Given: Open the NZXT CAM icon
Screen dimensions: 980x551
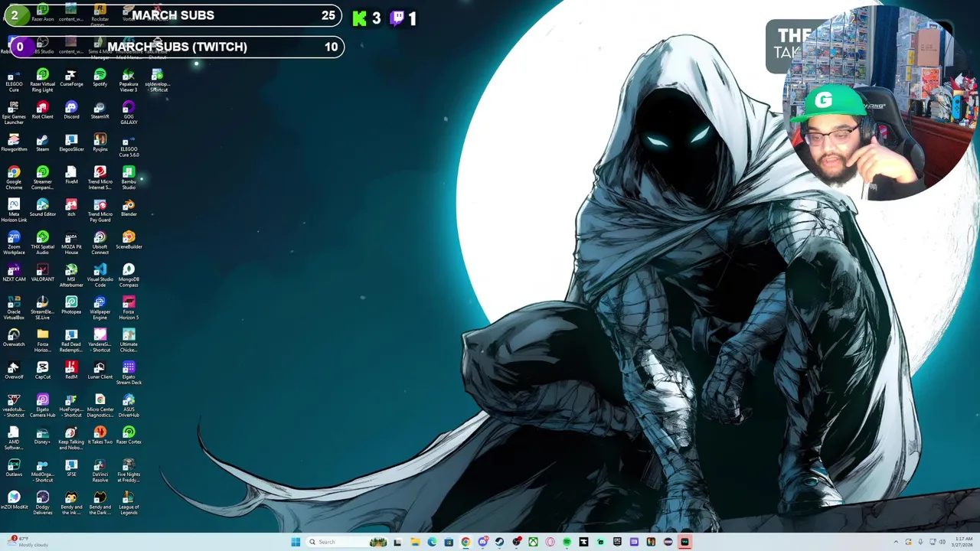Looking at the screenshot, I should coord(14,273).
